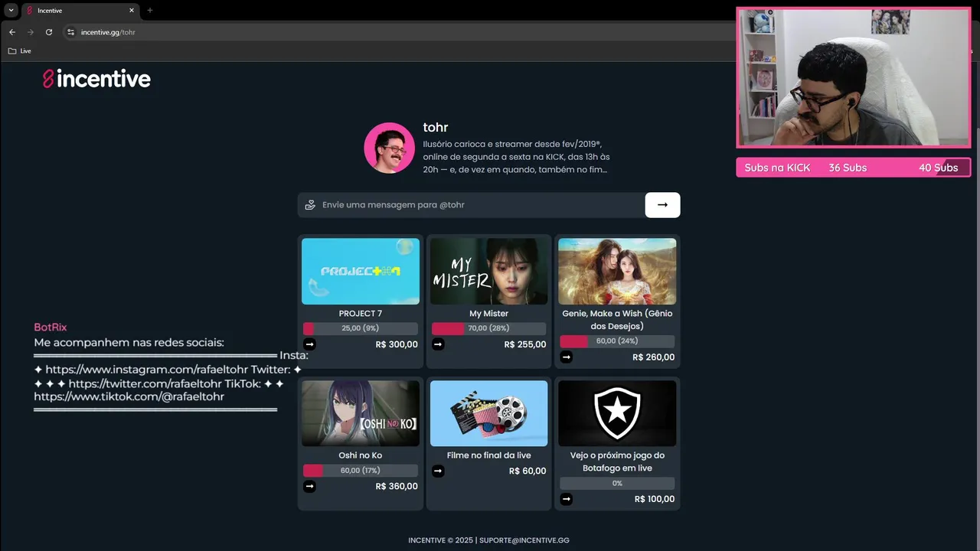Click the R$ 360,00 amount
The image size is (980, 551).
(x=397, y=486)
